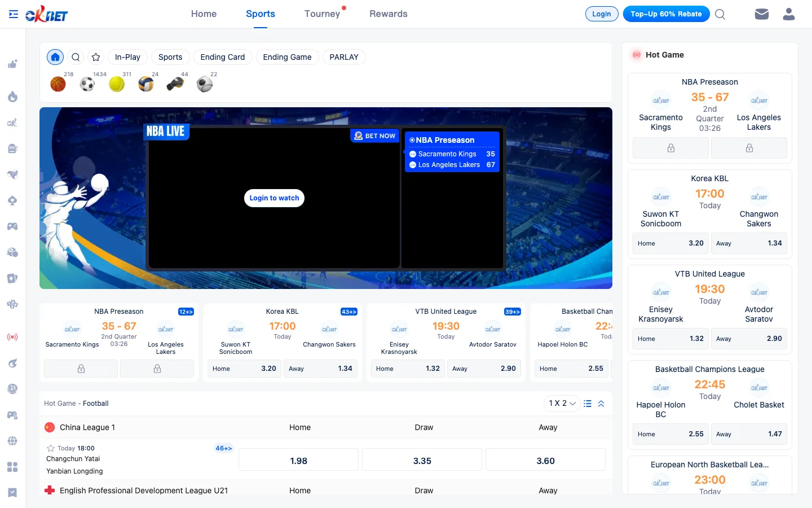Click Login to watch on the video
This screenshot has width=812, height=508.
[275, 198]
